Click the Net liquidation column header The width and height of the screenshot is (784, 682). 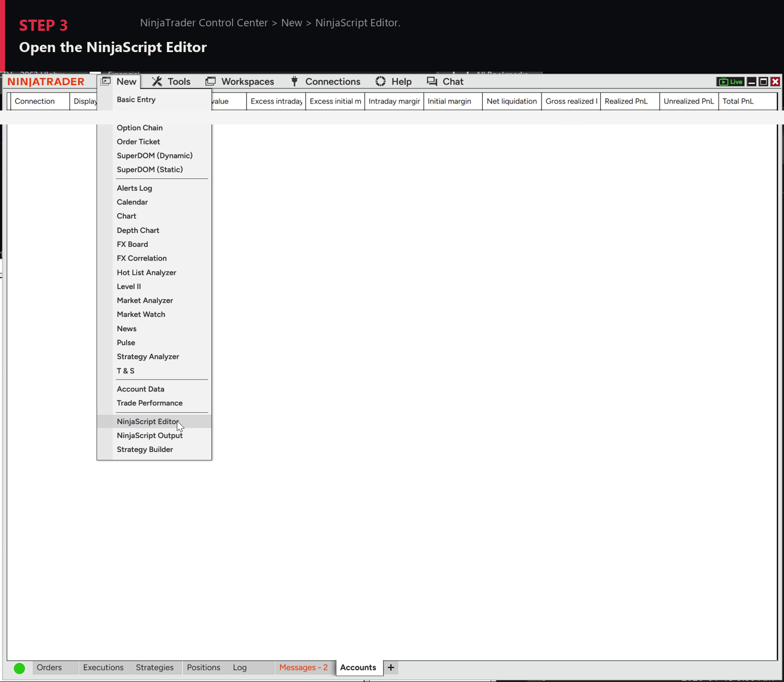[x=512, y=101]
